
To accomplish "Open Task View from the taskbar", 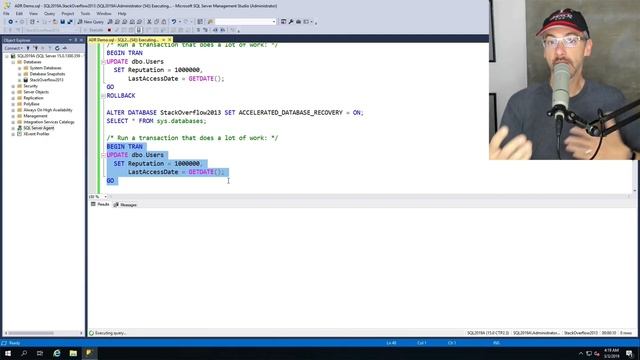I will coord(40,353).
